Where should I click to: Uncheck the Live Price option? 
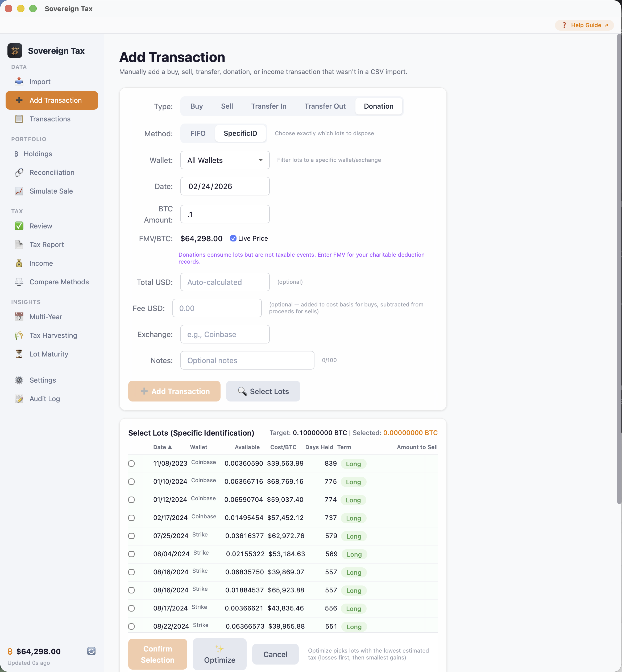tap(233, 238)
